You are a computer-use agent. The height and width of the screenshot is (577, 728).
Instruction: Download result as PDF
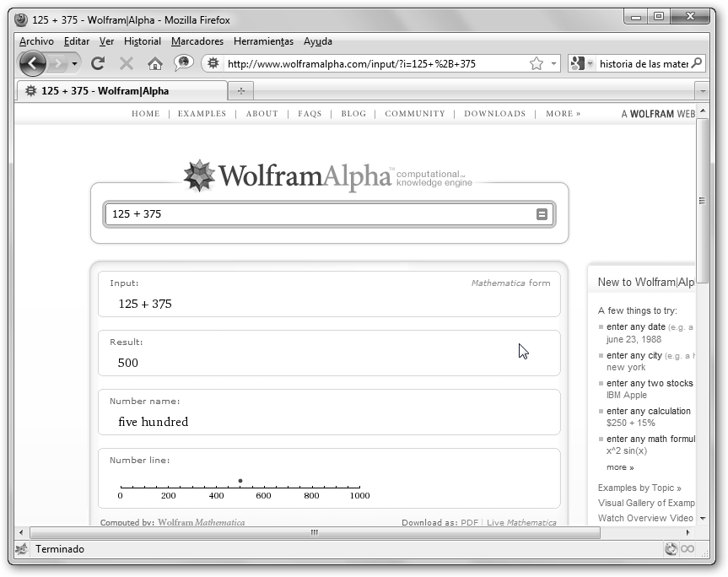point(469,523)
